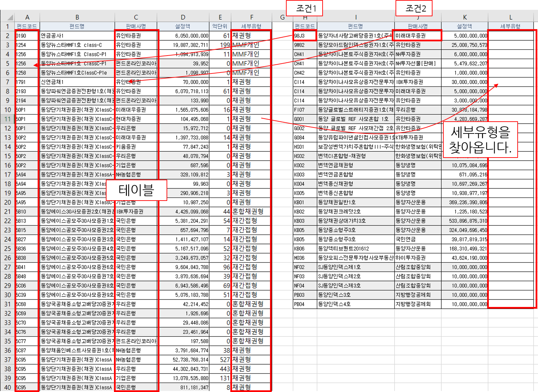This screenshot has height=392, width=538.
Task: Select column E header
Action: point(220,17)
